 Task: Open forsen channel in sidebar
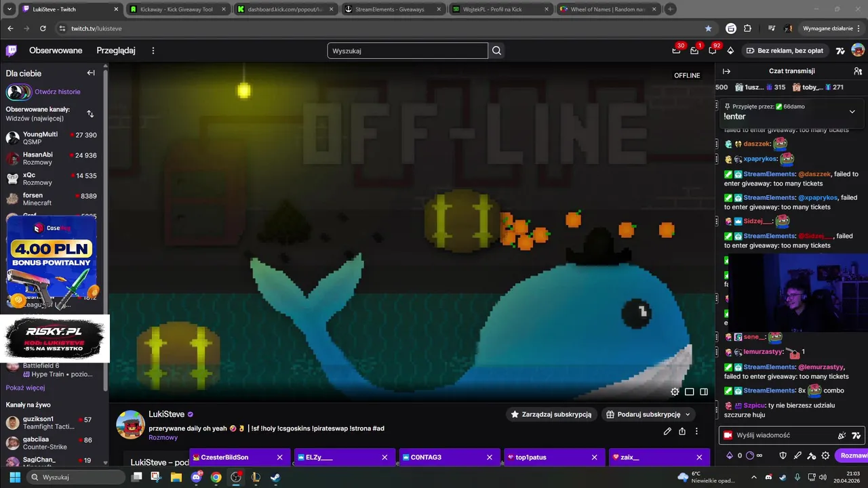(x=53, y=199)
